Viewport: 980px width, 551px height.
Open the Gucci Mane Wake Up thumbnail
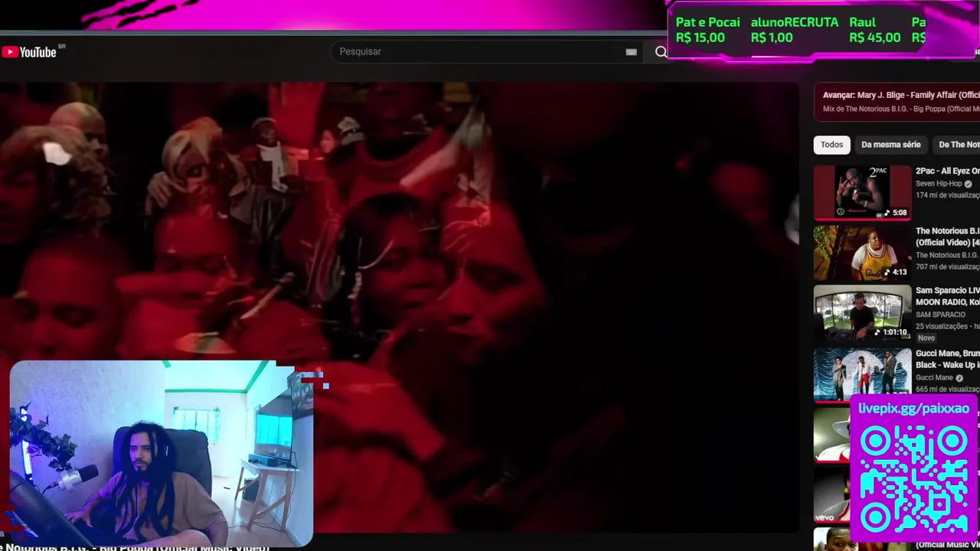coord(862,373)
